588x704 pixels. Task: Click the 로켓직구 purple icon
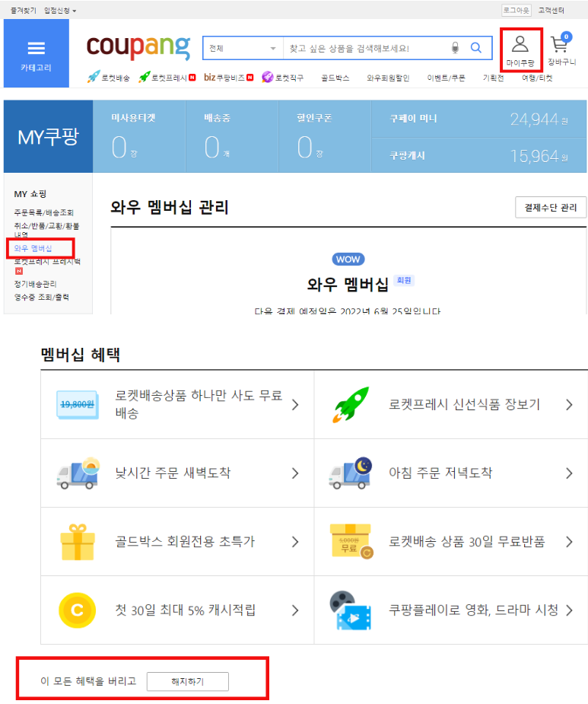point(268,77)
